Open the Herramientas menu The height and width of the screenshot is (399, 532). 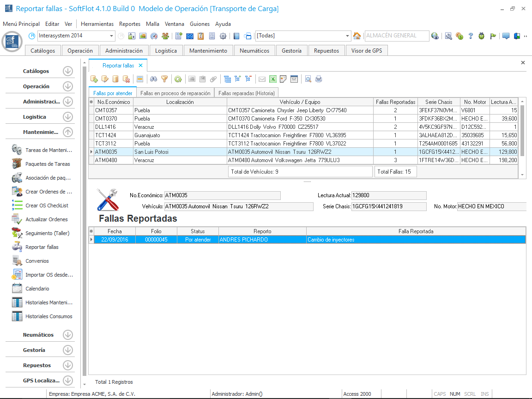pyautogui.click(x=97, y=24)
